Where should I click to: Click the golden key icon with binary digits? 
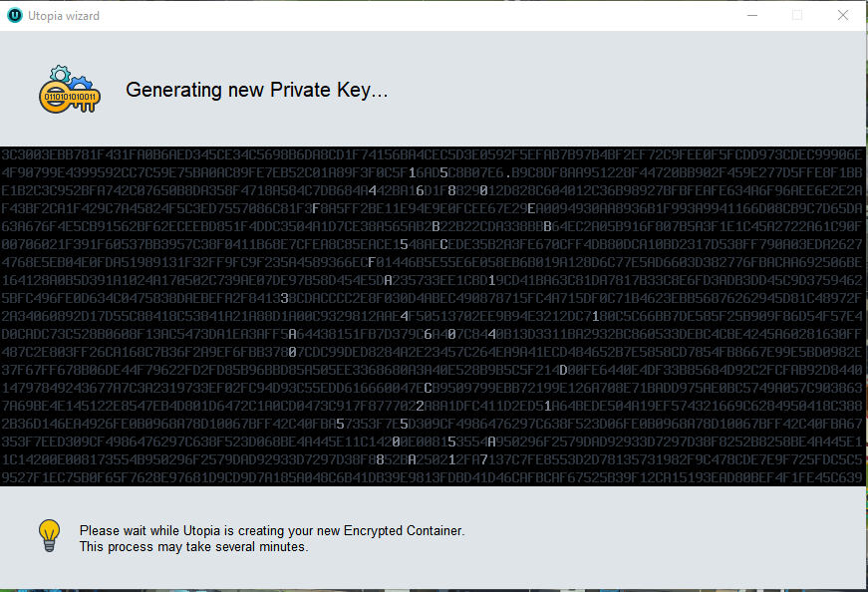click(x=68, y=98)
